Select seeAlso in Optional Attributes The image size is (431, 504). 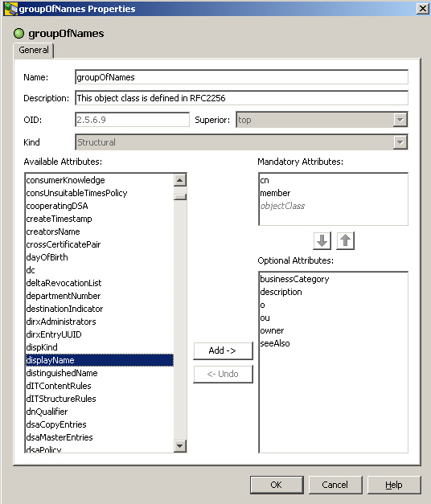coord(333,343)
